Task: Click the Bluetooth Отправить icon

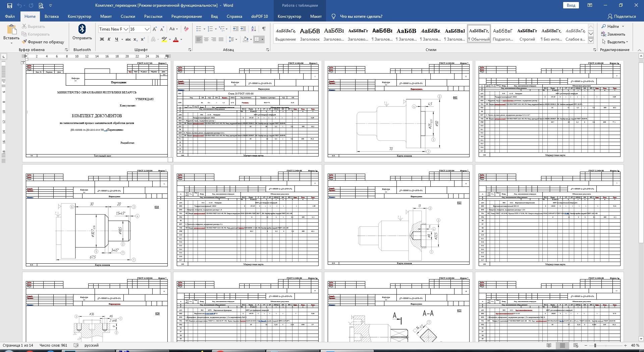Action: pyautogui.click(x=82, y=29)
